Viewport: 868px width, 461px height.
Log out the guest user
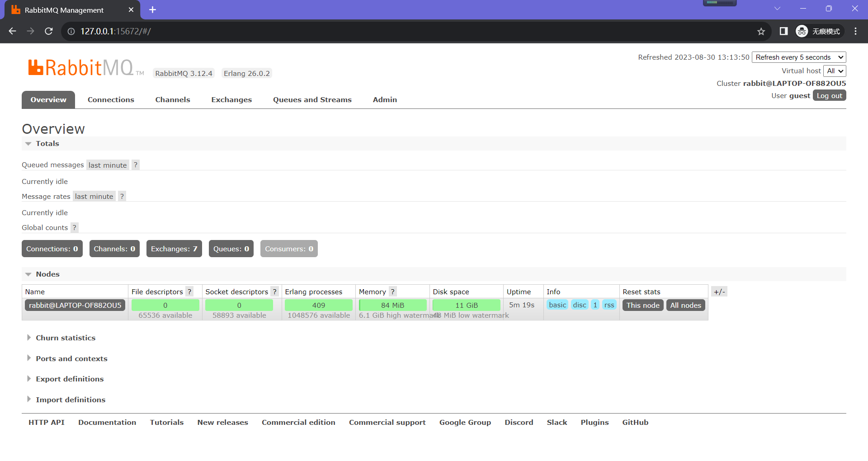(x=829, y=95)
